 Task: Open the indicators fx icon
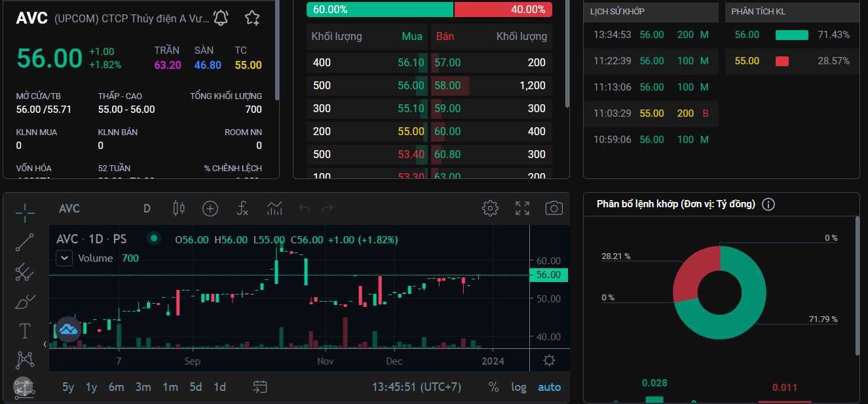[x=242, y=209]
